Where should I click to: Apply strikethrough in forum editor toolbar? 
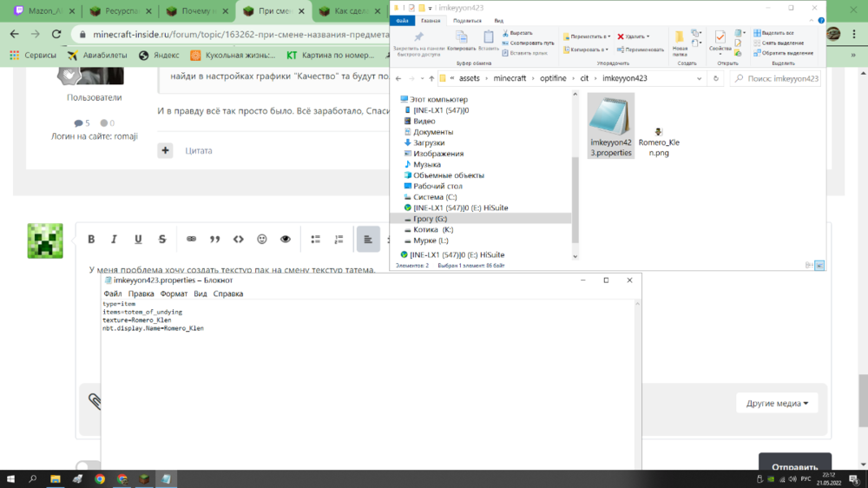pos(162,240)
